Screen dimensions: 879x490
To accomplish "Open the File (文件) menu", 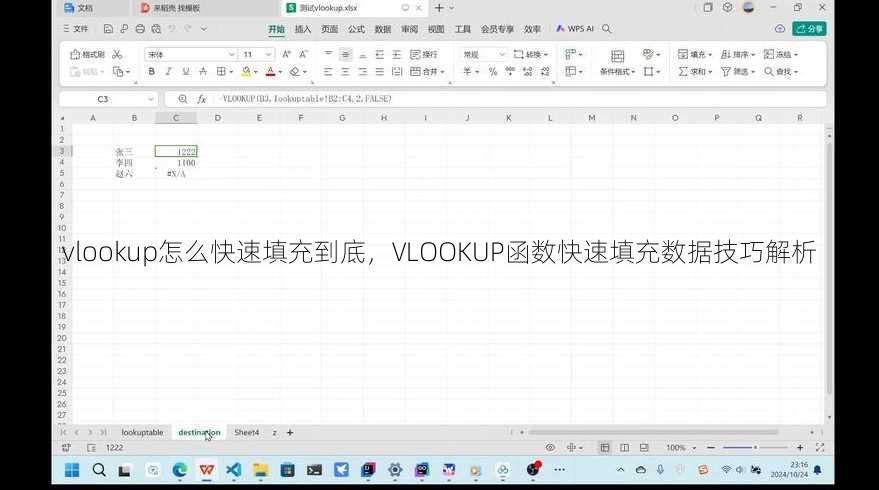I will 76,29.
